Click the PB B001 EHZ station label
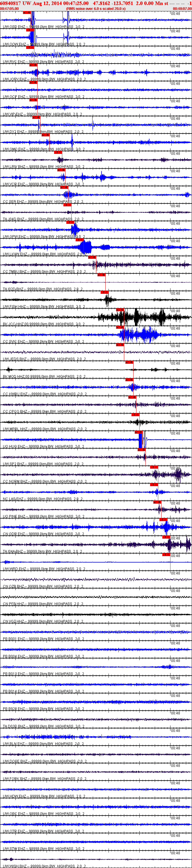Viewport: 192px width, 868px height. pos(43,639)
